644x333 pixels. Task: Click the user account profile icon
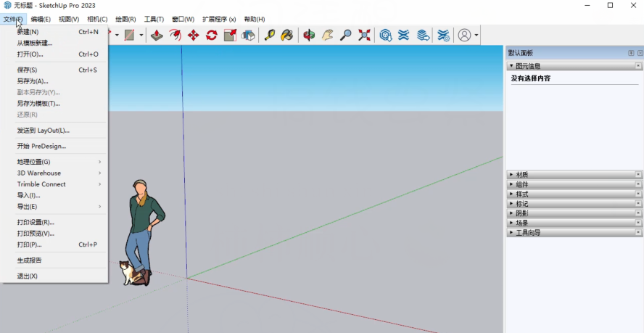[465, 35]
